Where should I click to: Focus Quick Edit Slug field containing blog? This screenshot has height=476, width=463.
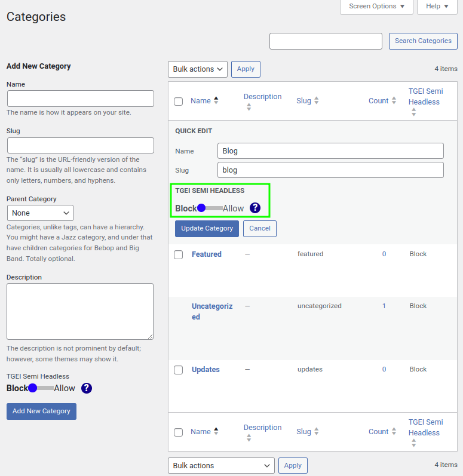pos(330,170)
